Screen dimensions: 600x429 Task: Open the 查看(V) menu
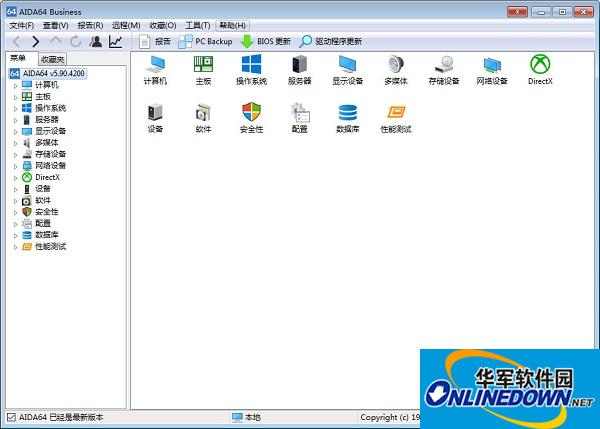pyautogui.click(x=55, y=26)
